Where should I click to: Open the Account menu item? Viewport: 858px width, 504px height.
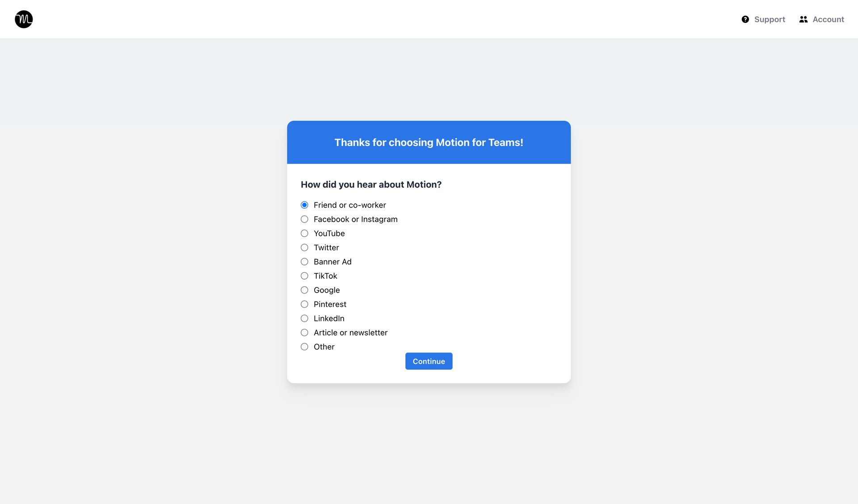tap(828, 19)
